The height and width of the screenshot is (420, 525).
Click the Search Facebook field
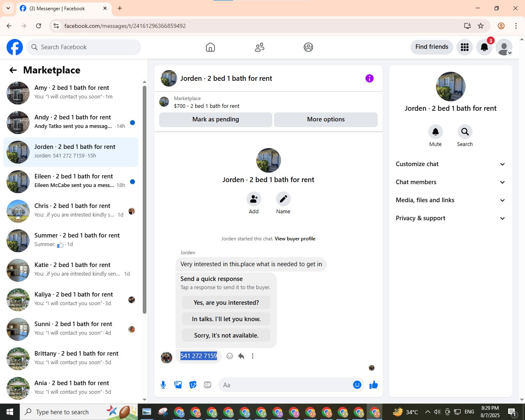[x=84, y=47]
